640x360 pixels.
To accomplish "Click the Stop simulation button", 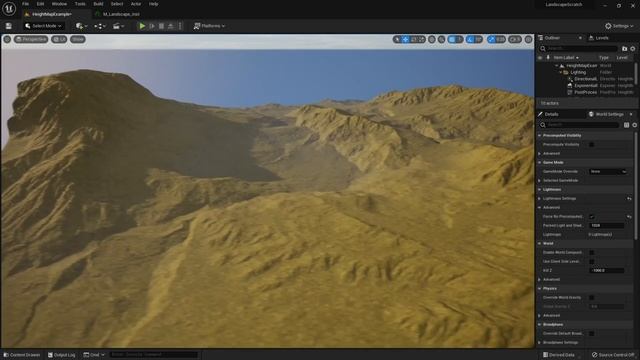I will point(161,26).
